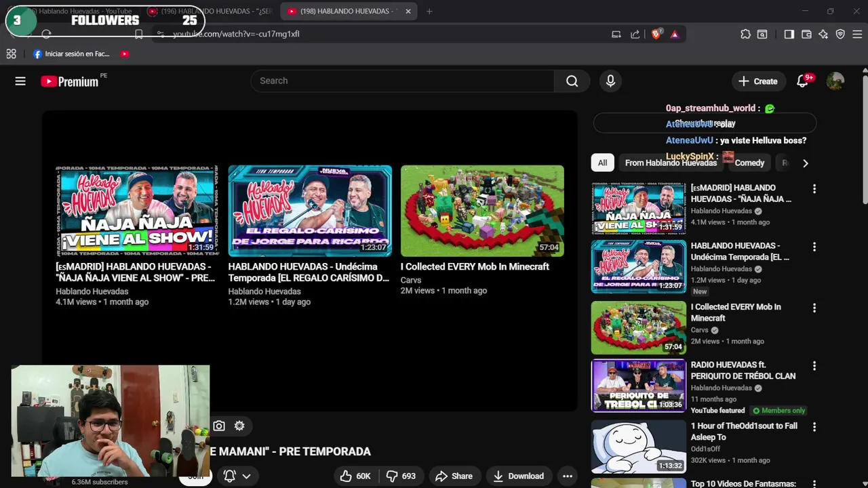Screen dimensions: 868x488
Task: Open options for Minecraft mob sidebar video
Action: 814,308
